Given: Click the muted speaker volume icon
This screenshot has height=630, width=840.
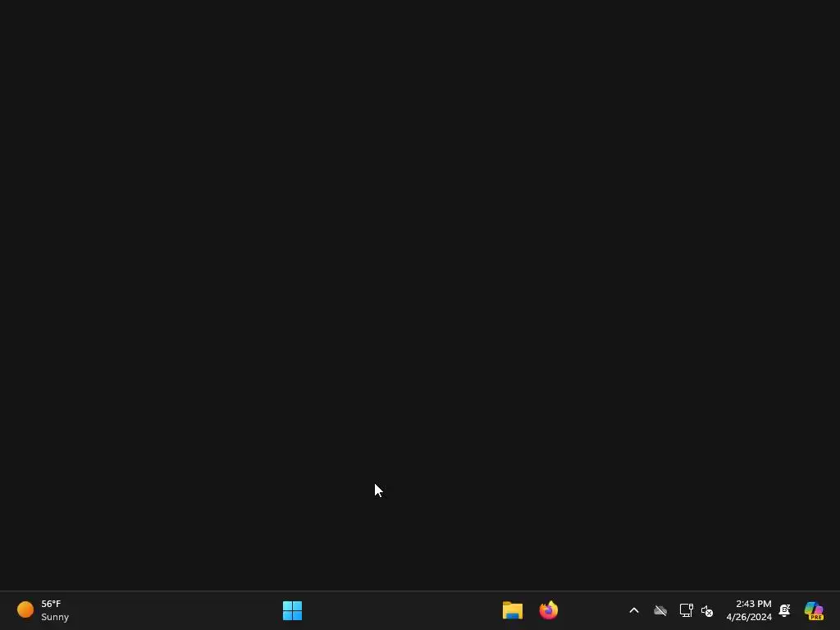Looking at the screenshot, I should click(707, 610).
